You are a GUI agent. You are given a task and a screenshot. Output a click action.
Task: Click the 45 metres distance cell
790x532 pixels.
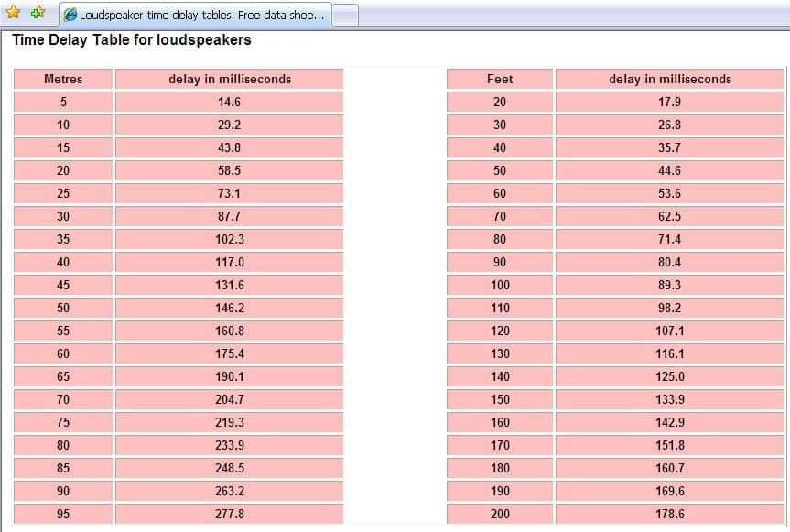(63, 285)
